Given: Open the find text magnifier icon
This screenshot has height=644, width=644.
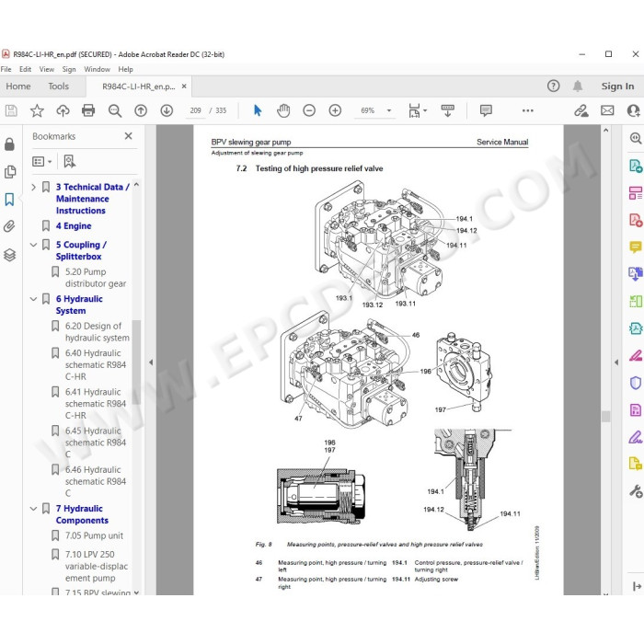Looking at the screenshot, I should click(x=115, y=110).
